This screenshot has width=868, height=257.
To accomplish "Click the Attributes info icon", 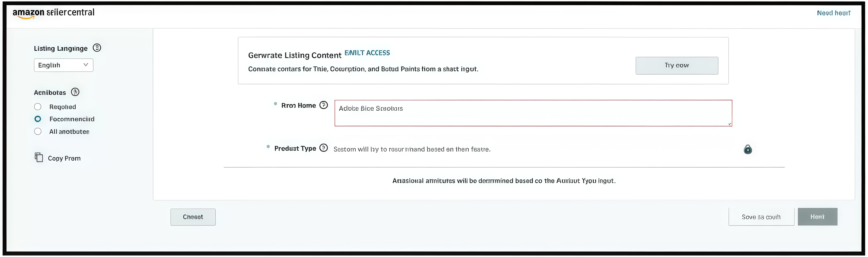I will 75,92.
